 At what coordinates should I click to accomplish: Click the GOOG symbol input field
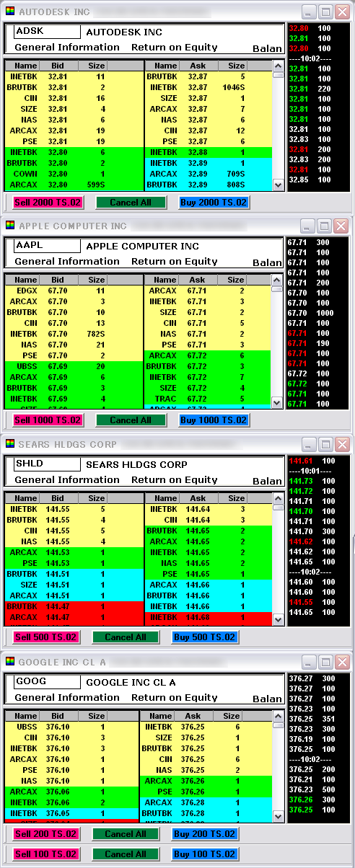47,682
